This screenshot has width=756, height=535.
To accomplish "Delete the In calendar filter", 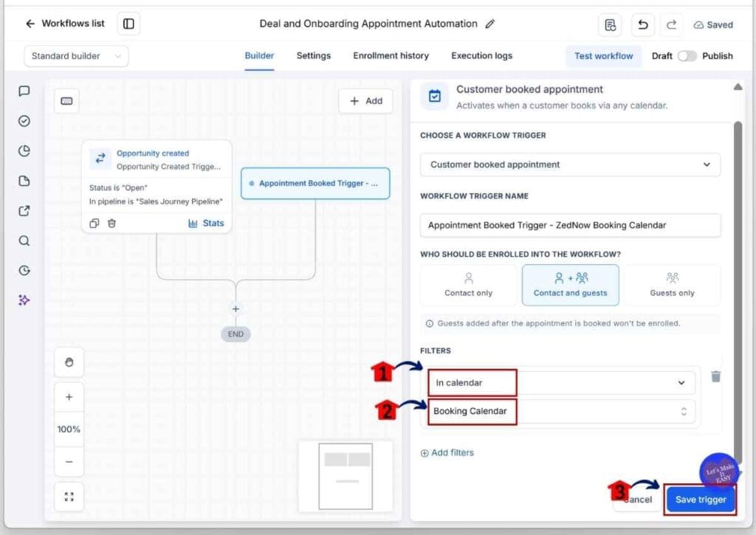I will [x=716, y=376].
